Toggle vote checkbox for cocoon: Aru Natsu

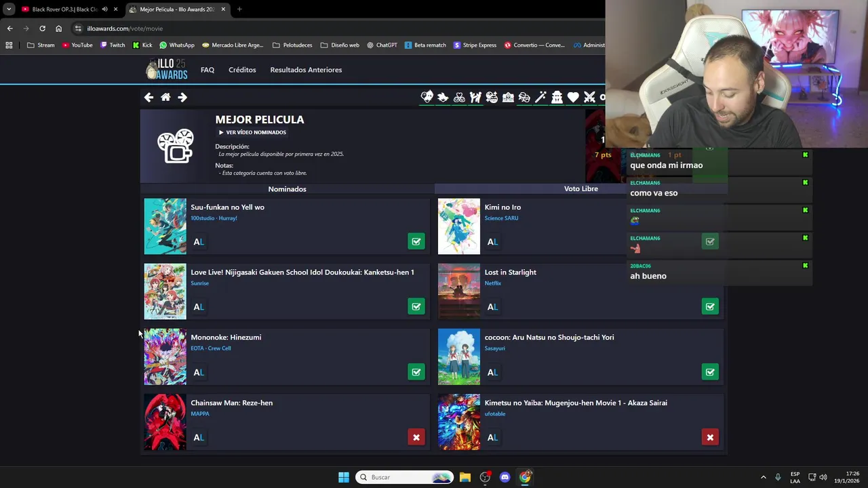coord(710,371)
